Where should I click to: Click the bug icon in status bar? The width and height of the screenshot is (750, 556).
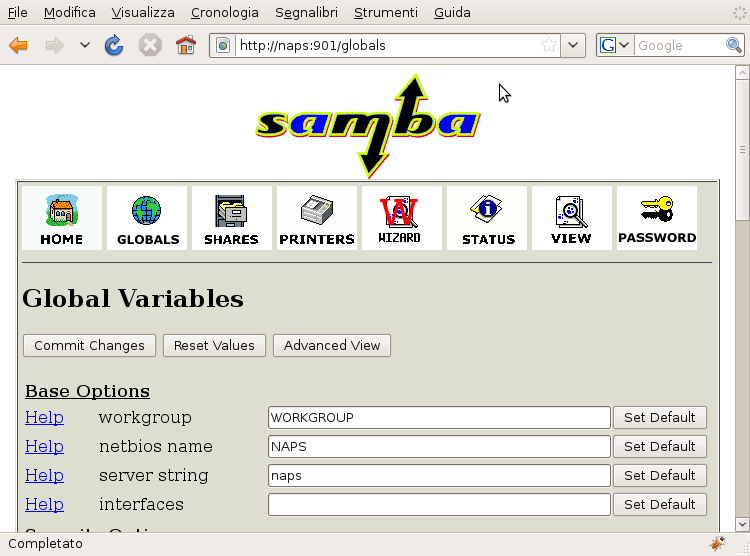point(717,544)
